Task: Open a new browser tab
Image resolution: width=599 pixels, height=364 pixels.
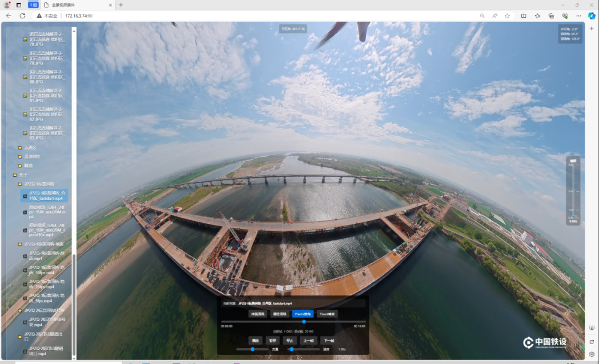Action: click(x=121, y=5)
